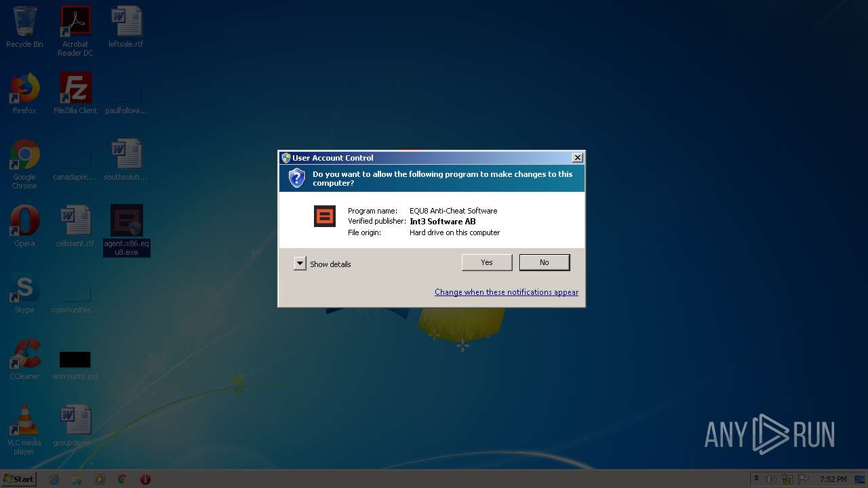
Task: Open FileZilla Client shortcut
Action: [x=75, y=94]
